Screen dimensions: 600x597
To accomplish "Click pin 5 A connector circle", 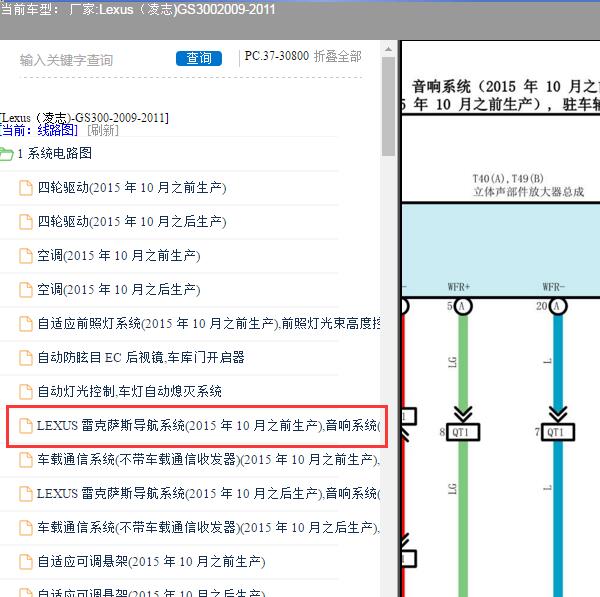I will click(463, 307).
